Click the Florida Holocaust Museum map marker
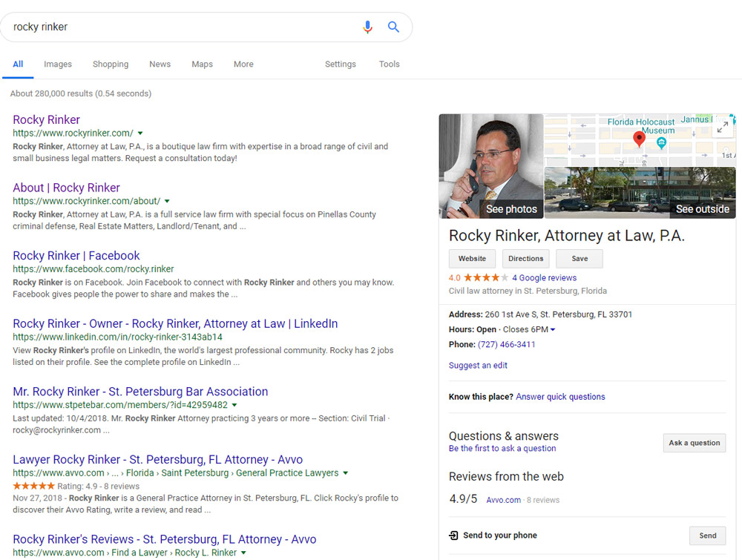This screenshot has width=742, height=560. (x=662, y=143)
